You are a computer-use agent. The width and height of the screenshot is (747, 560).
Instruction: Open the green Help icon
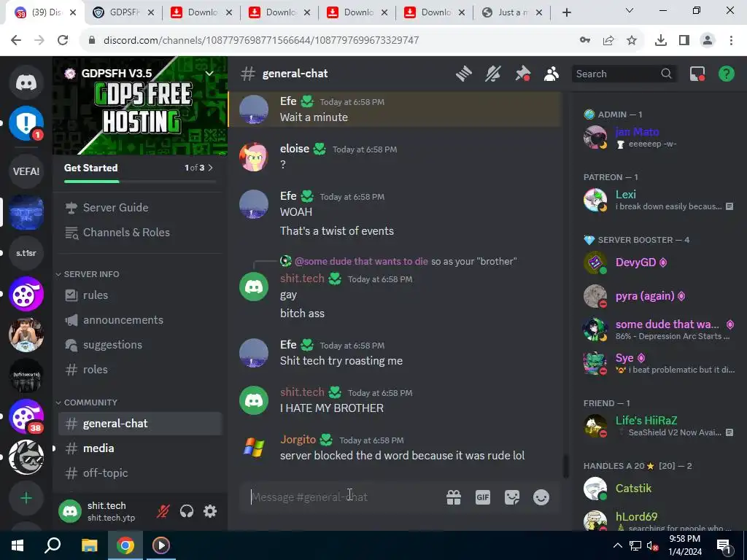point(727,74)
